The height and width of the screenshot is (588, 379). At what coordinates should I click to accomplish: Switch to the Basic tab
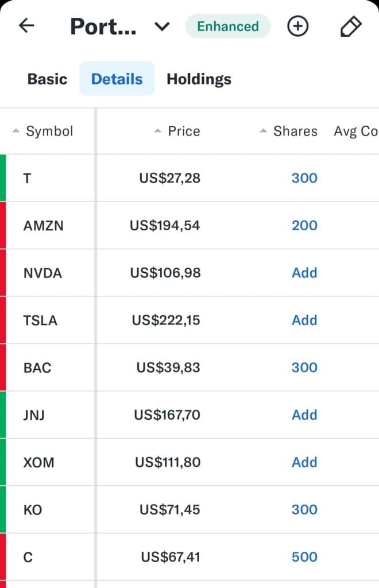(x=47, y=79)
